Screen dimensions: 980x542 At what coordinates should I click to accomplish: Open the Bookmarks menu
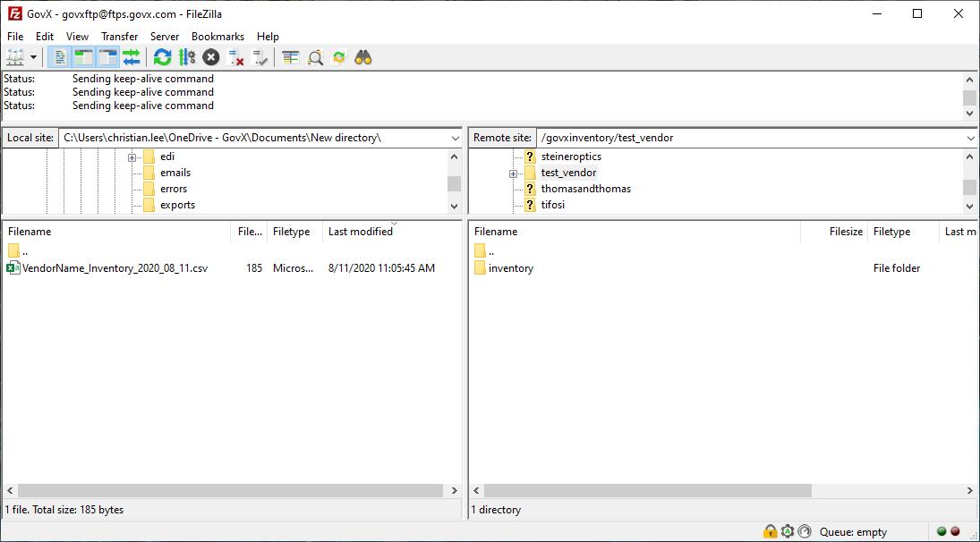(x=217, y=36)
